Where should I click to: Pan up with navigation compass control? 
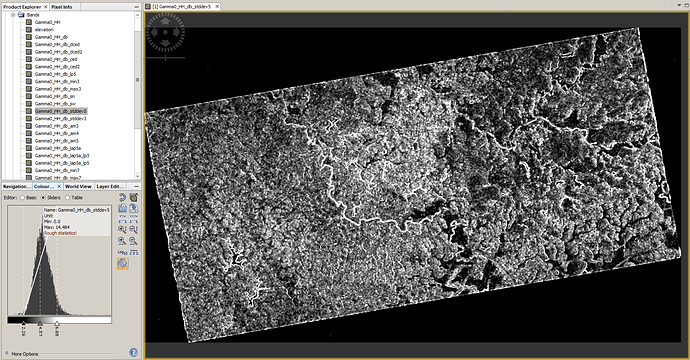point(165,20)
